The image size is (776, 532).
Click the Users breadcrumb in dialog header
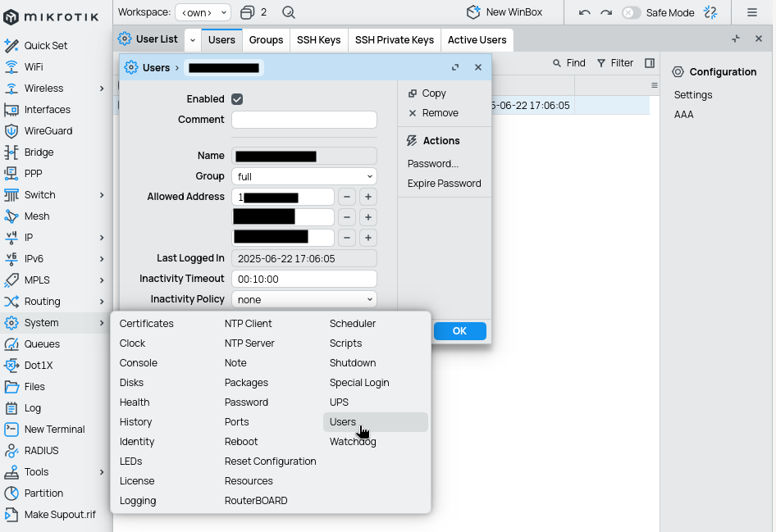156,68
